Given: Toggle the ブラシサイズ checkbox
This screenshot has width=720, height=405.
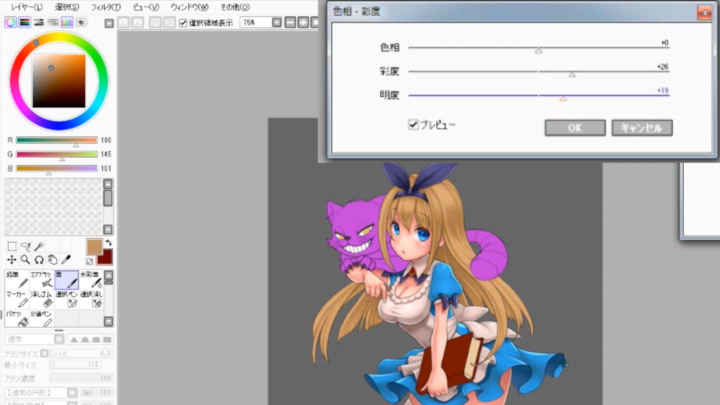Looking at the screenshot, I should tap(45, 353).
